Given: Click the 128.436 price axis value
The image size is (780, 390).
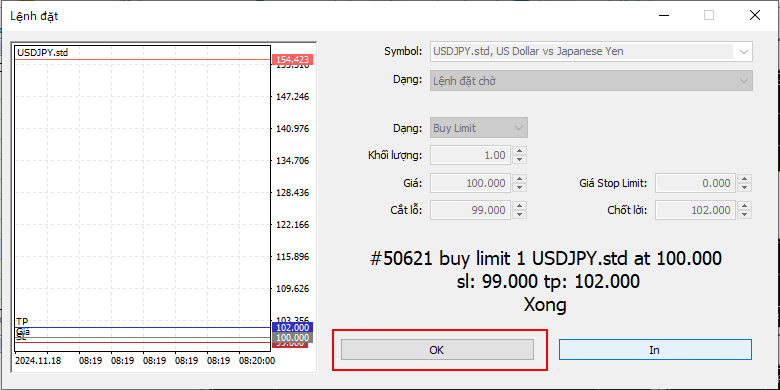Looking at the screenshot, I should pyautogui.click(x=292, y=193).
